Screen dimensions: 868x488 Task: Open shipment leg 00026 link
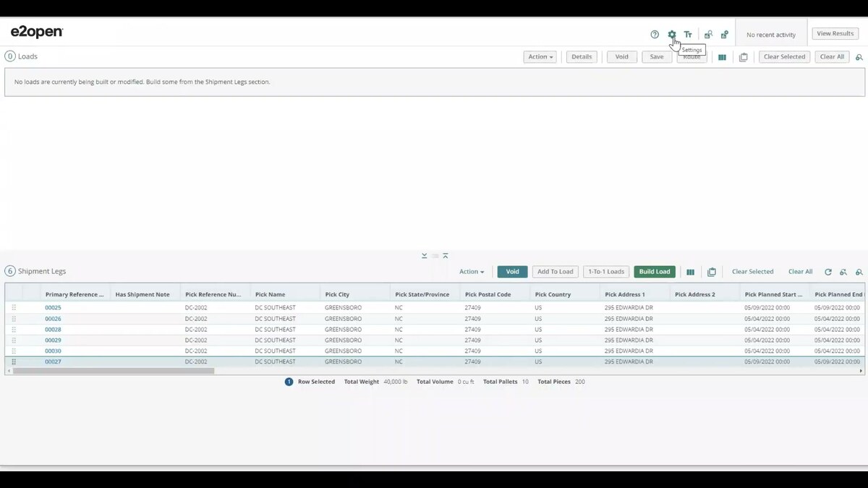click(x=53, y=319)
